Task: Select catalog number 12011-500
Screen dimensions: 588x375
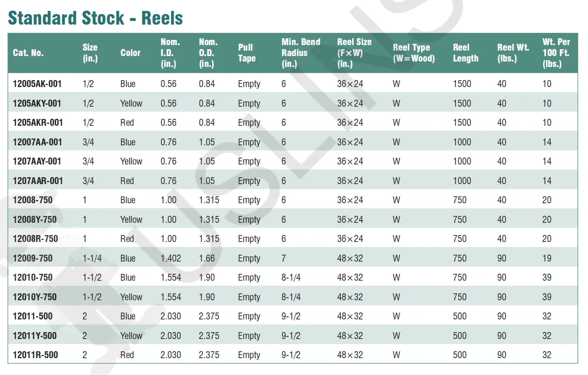Action: [x=32, y=316]
